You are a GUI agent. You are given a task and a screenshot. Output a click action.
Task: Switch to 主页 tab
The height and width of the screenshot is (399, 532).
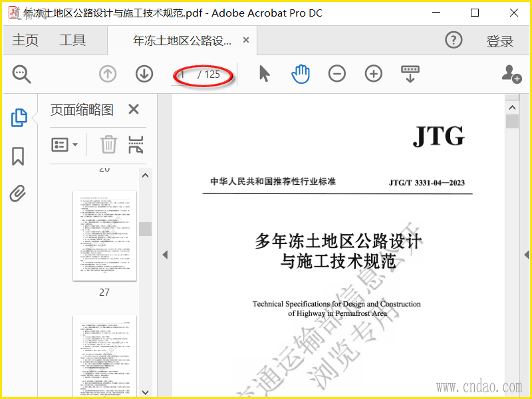25,41
